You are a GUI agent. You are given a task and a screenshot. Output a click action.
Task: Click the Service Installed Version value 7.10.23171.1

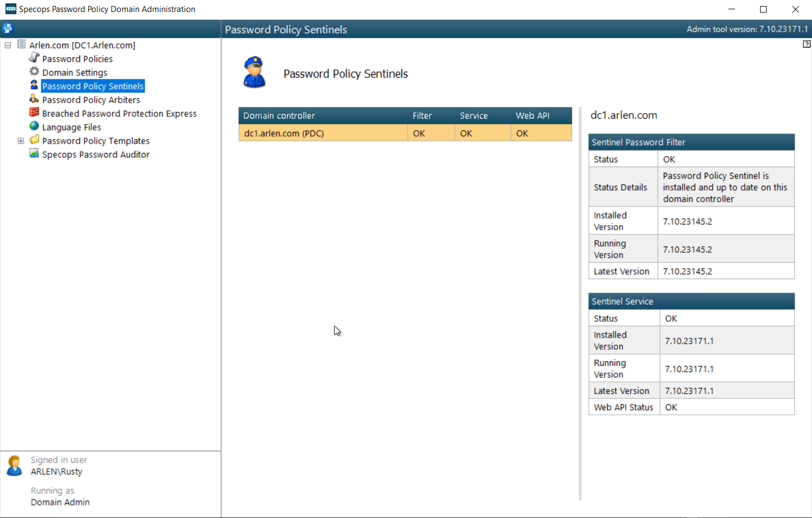pyautogui.click(x=689, y=341)
